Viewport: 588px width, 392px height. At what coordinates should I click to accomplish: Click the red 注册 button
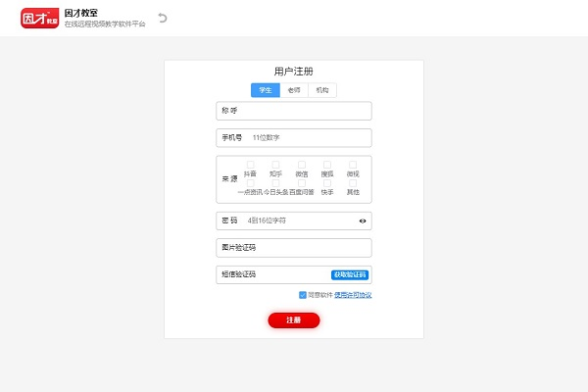pyautogui.click(x=294, y=320)
